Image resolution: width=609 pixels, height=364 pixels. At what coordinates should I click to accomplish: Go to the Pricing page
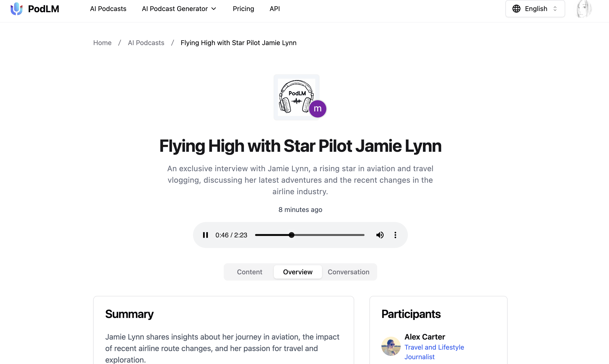coord(243,9)
